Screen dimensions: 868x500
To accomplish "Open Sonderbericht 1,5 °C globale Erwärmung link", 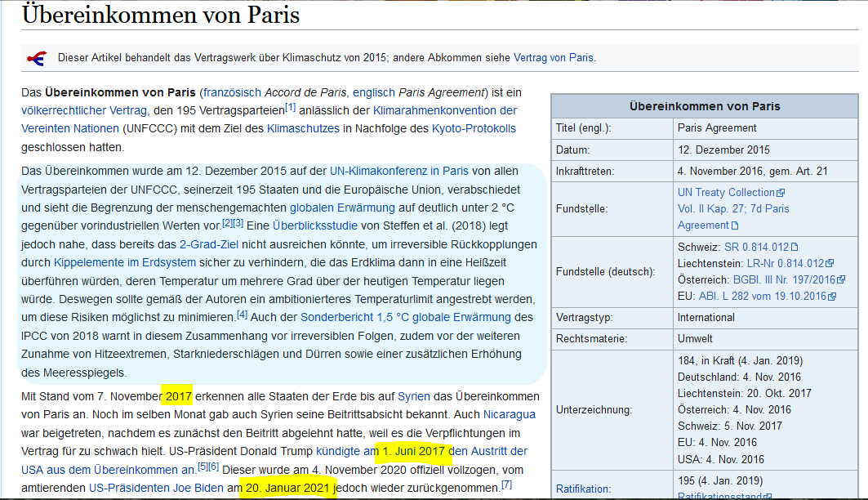I will [x=405, y=317].
